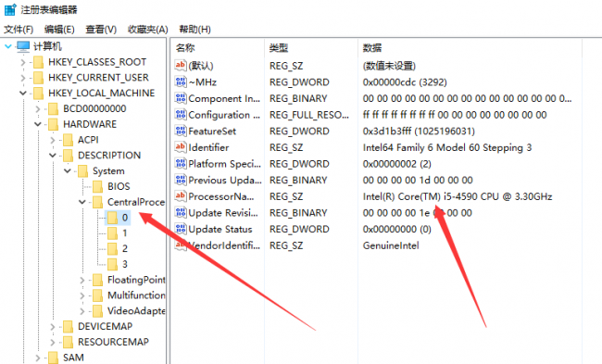The width and height of the screenshot is (602, 364).
Task: Expand the RESOURCEMAP chevron
Action: [x=53, y=342]
